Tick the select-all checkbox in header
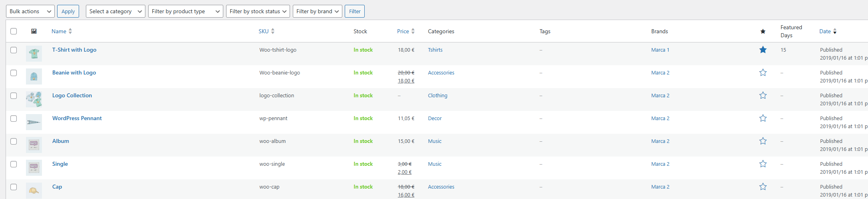 click(x=14, y=31)
